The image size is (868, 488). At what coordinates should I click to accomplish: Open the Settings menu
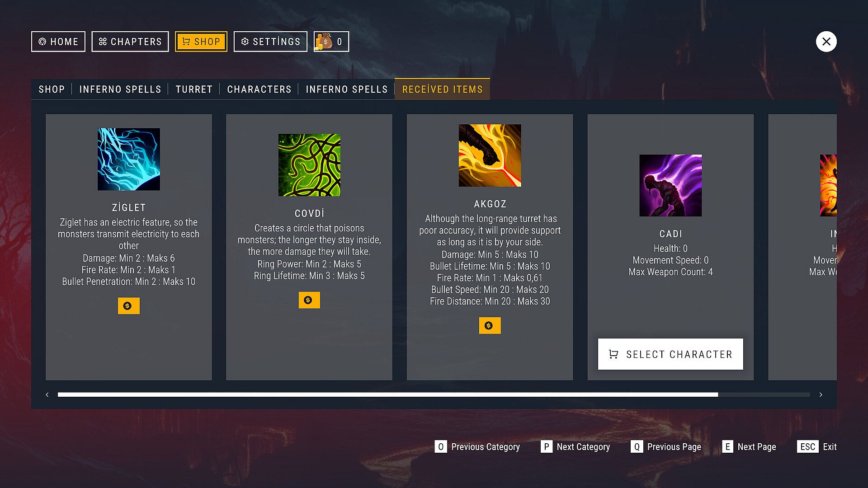pos(270,42)
